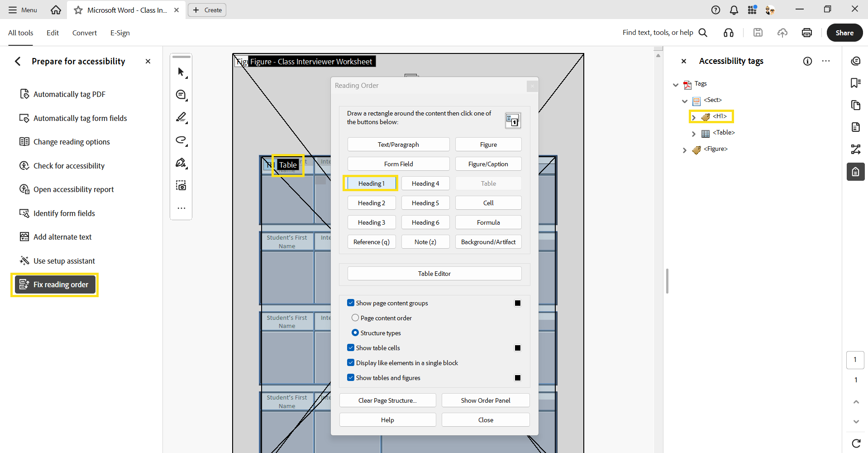Pick the Highlight pen tool
Screen dimensions: 868x453
[181, 117]
